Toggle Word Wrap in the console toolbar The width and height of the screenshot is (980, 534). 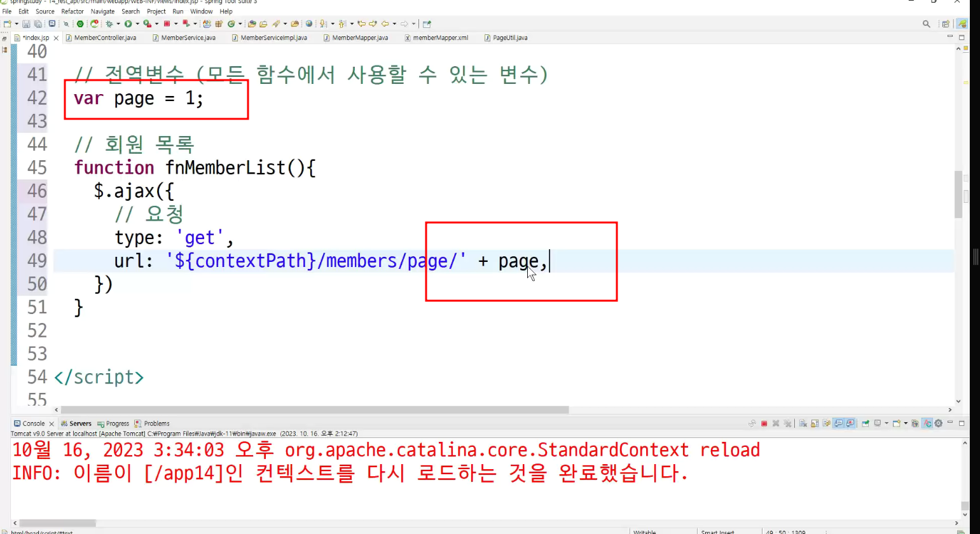[x=827, y=423]
